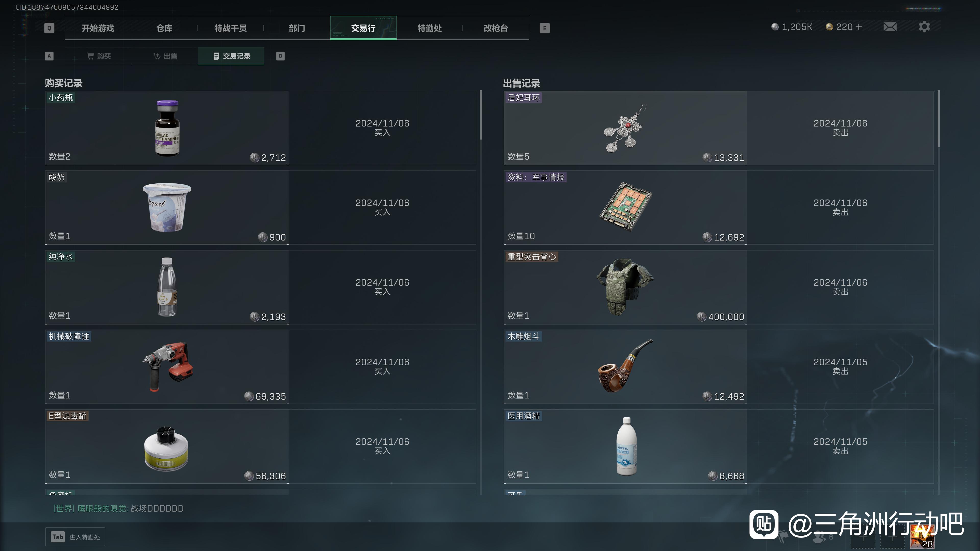Image resolution: width=980 pixels, height=551 pixels.
Task: Select the 重型突击背心 vest thumbnail
Action: [x=626, y=287]
